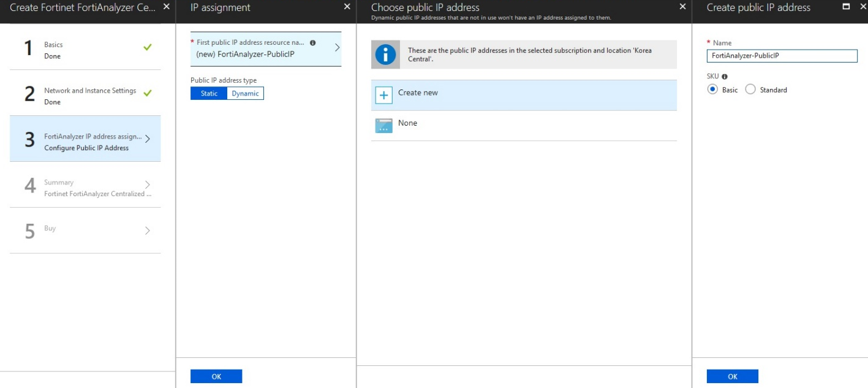Click chevron on step 3 Configure Public IP Address

[148, 139]
